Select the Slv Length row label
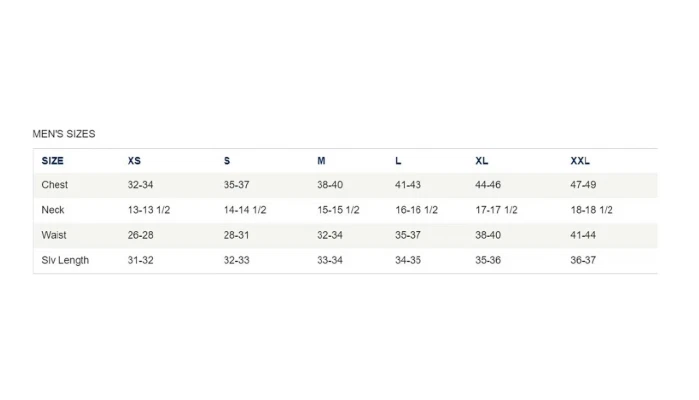Screen dimensions: 699x400 65,260
